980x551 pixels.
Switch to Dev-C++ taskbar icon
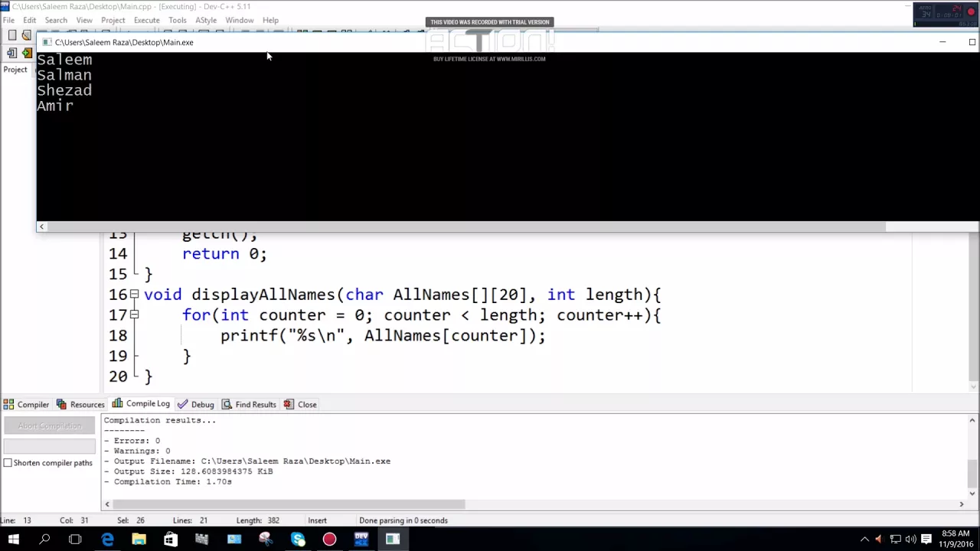pos(361,540)
